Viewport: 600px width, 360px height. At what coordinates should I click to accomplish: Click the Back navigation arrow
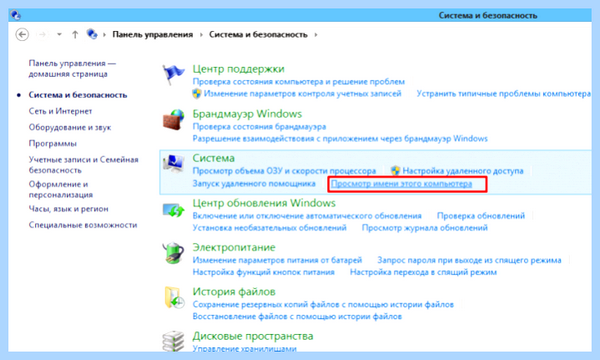22,35
